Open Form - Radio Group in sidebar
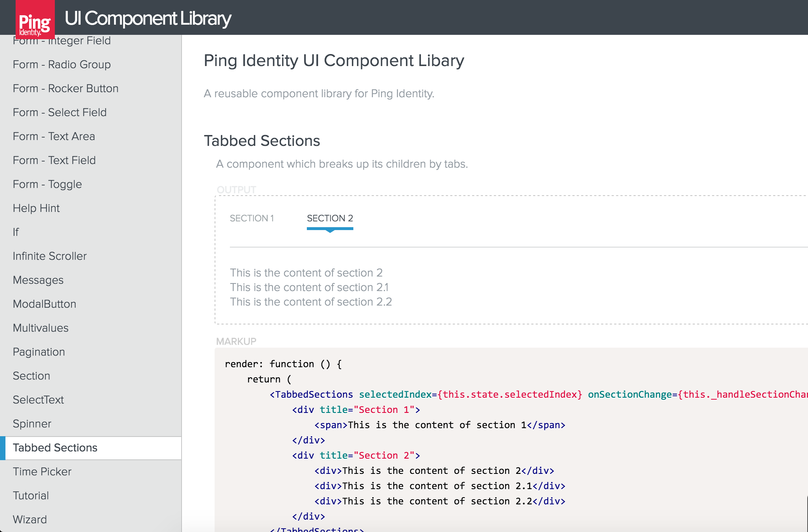The height and width of the screenshot is (532, 808). click(x=62, y=65)
